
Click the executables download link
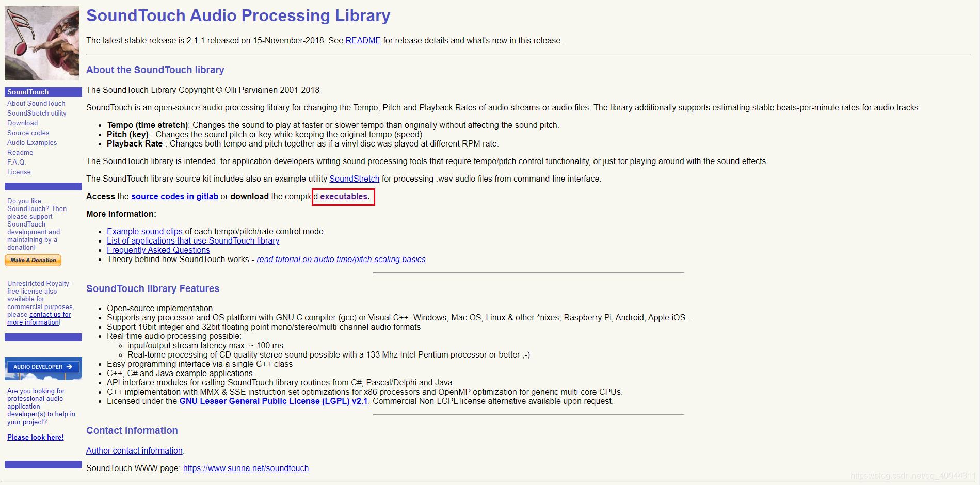[344, 197]
